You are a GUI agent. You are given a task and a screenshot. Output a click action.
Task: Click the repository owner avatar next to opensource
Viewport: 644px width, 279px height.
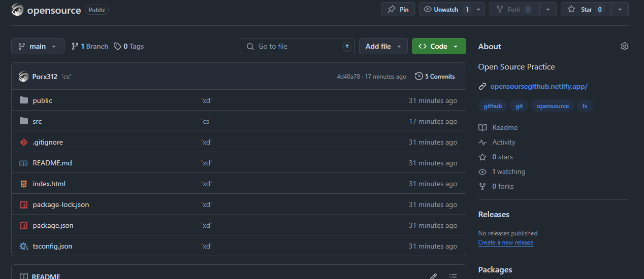(17, 10)
